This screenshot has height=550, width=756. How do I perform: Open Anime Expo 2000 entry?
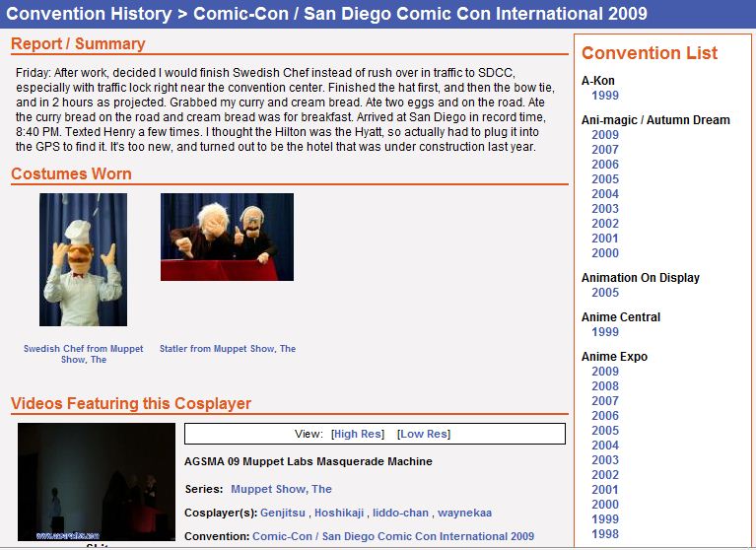tap(605, 505)
